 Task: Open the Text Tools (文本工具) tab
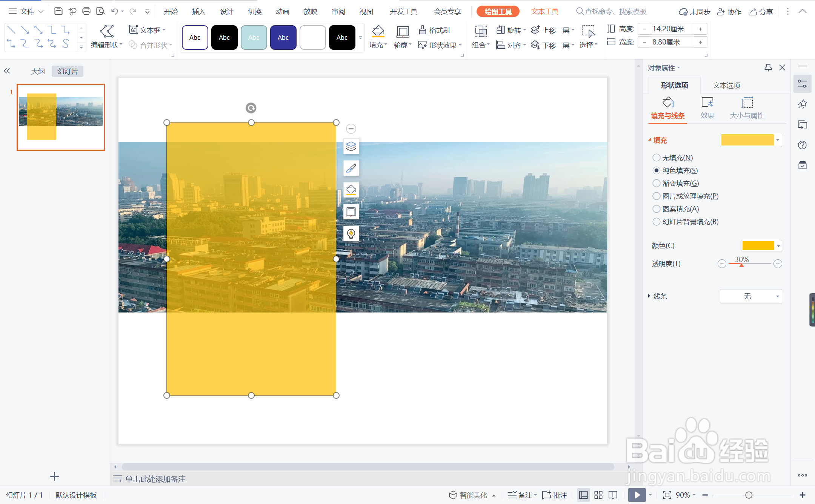tap(544, 12)
